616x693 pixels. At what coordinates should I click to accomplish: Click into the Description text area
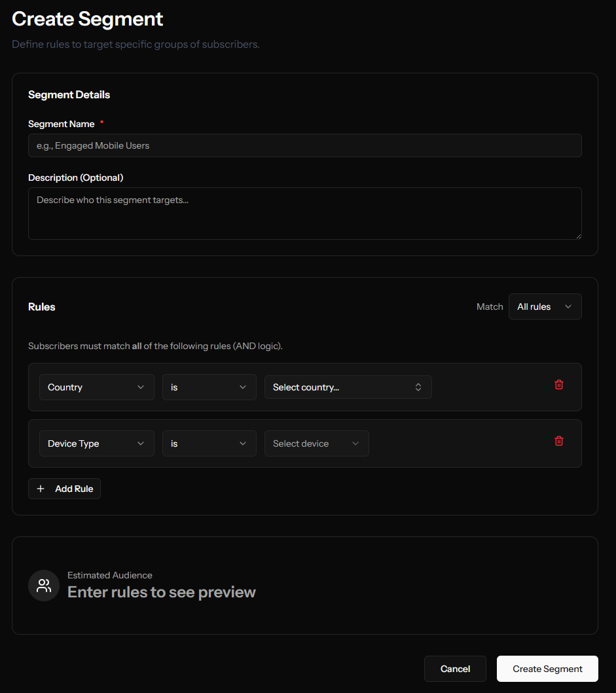point(304,214)
